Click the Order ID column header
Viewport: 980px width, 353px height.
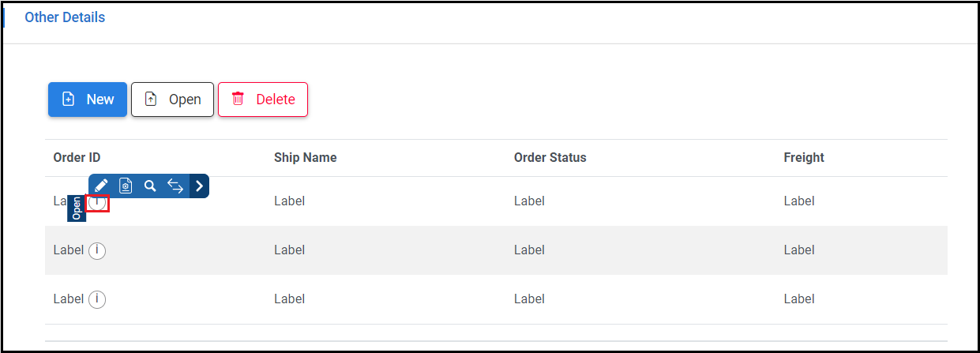[77, 157]
